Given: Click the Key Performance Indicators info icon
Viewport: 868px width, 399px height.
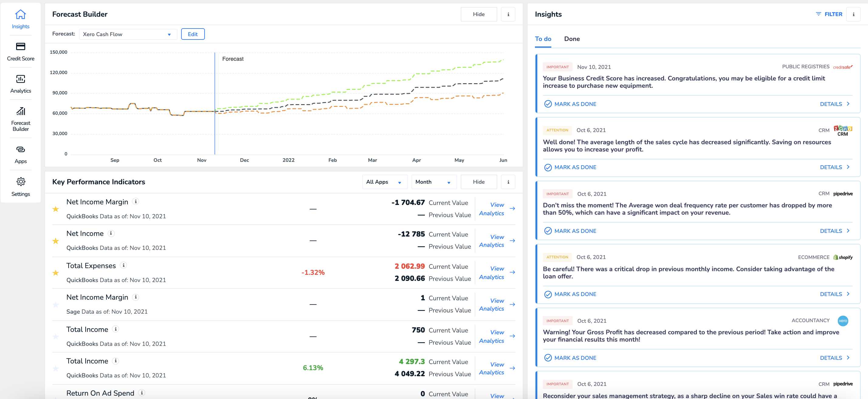Looking at the screenshot, I should (508, 182).
